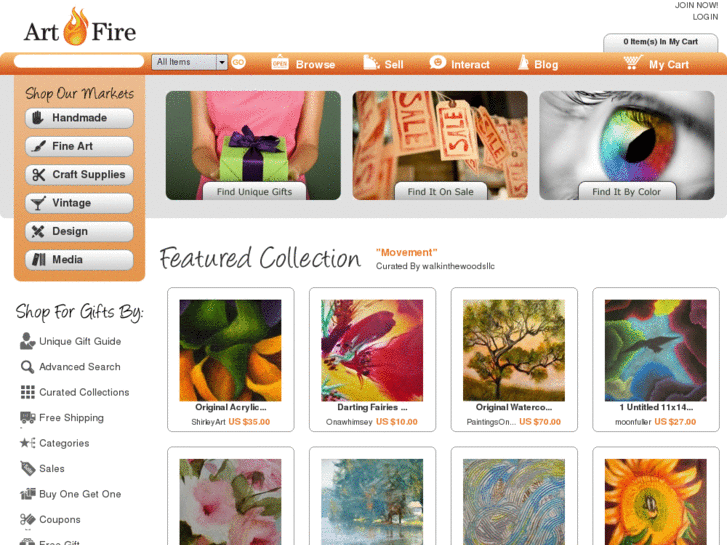Open the Blog menu item
Viewport: 727px width, 545px height.
538,64
